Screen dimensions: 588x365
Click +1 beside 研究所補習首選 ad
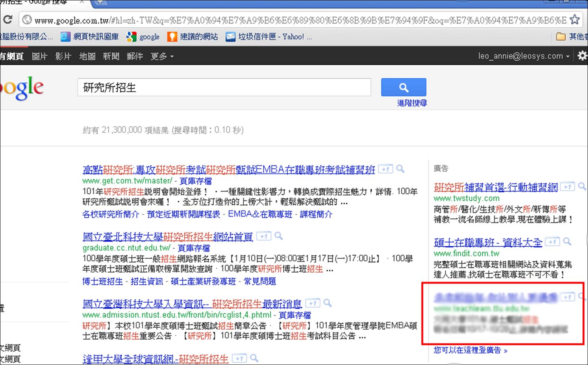point(568,187)
